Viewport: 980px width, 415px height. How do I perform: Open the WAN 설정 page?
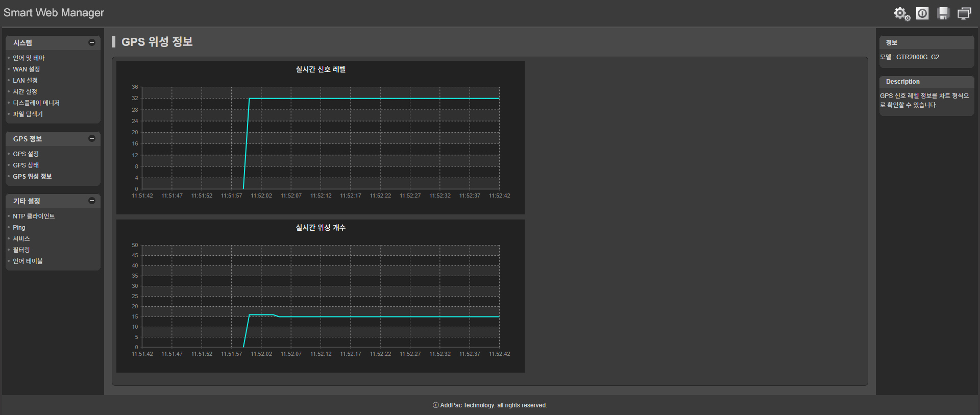click(26, 69)
